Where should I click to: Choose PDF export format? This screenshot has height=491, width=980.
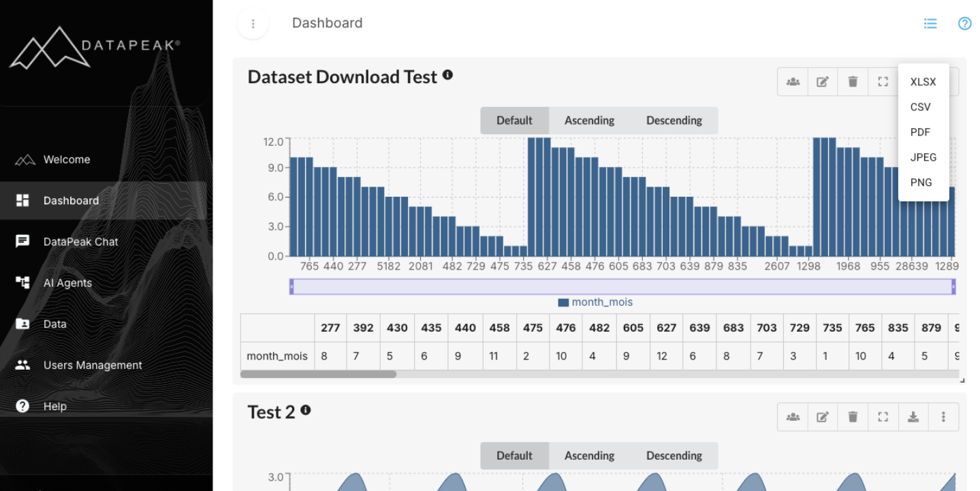pyautogui.click(x=919, y=132)
